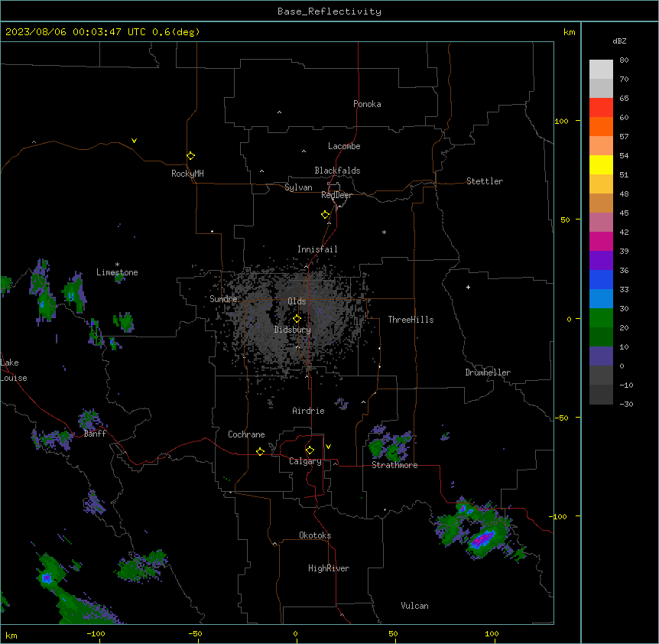Click the Innisfail city label
The width and height of the screenshot is (659, 644).
(317, 249)
